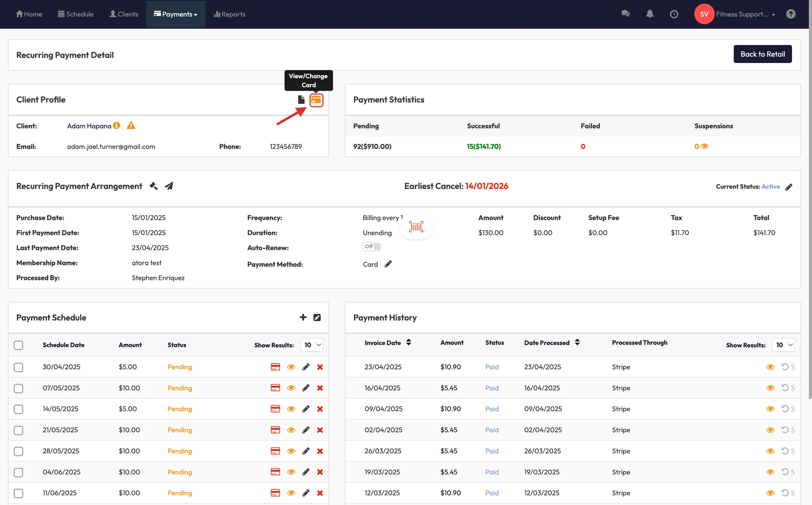
Task: Click card icon for 07/05/2025 schedule row
Action: click(x=275, y=388)
